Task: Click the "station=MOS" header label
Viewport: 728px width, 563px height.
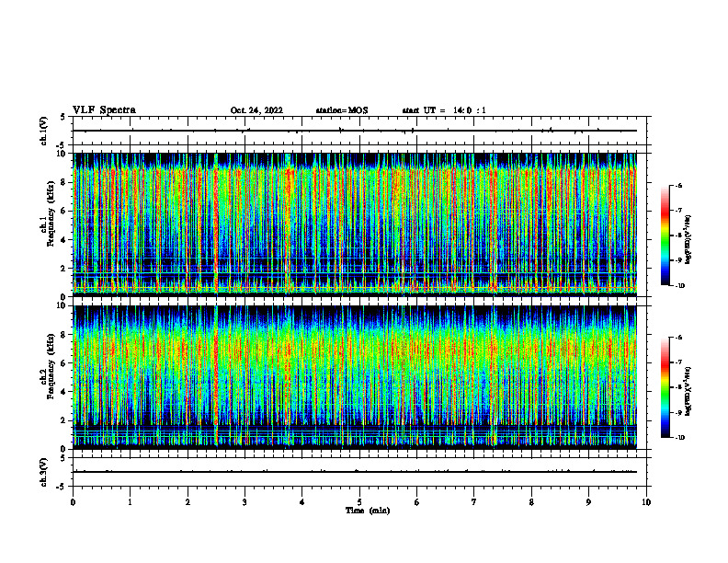Action: 342,110
